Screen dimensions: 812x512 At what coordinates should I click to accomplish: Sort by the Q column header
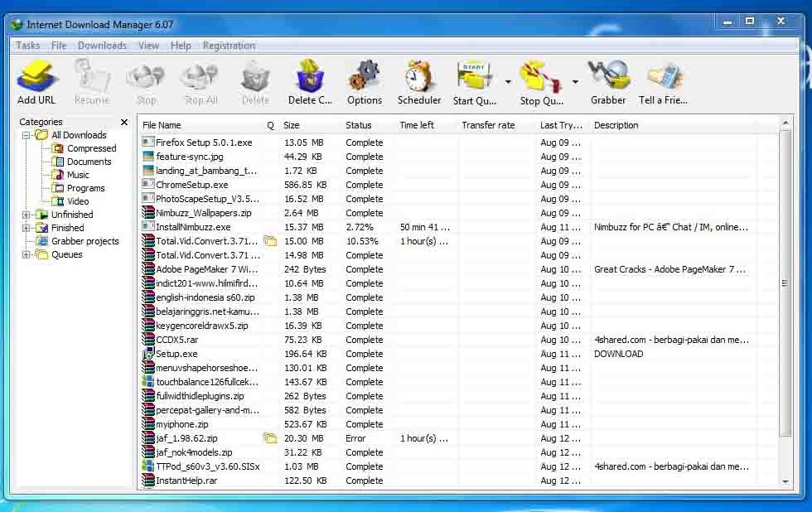click(270, 125)
